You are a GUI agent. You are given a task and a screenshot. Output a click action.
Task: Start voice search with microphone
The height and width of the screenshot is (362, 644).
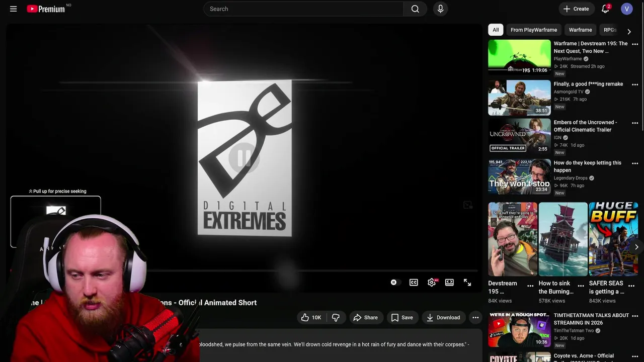(440, 9)
